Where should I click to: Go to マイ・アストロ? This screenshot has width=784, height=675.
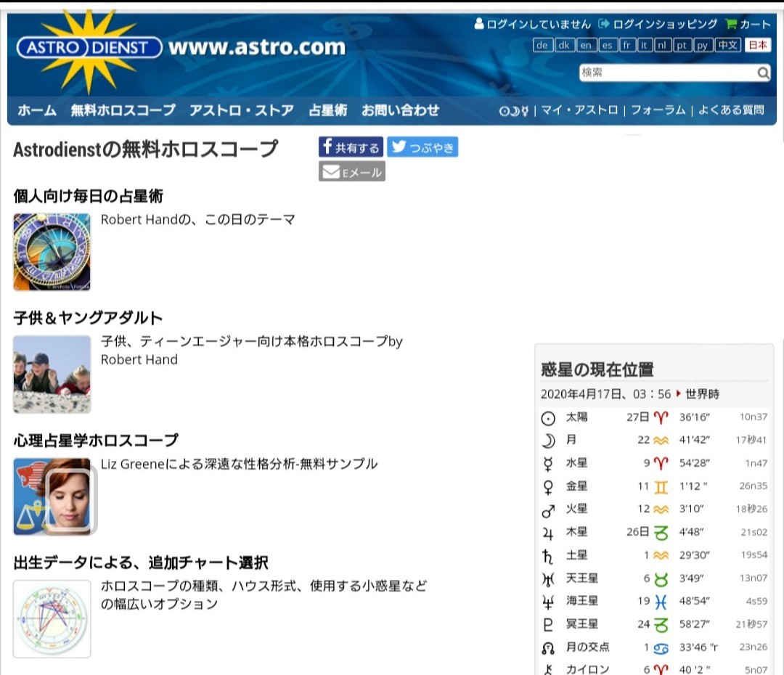(x=579, y=110)
